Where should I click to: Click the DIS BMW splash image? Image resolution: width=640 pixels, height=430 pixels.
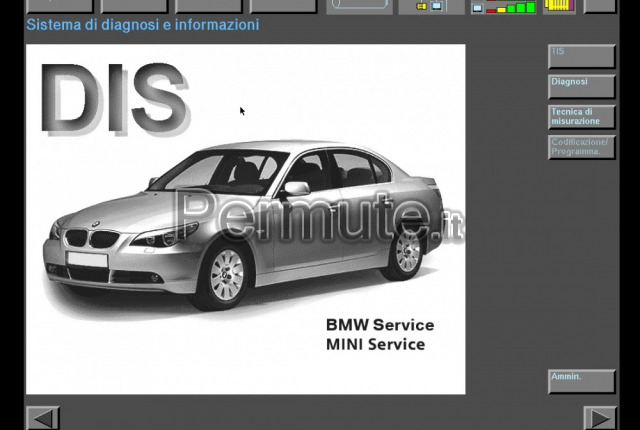(x=246, y=219)
